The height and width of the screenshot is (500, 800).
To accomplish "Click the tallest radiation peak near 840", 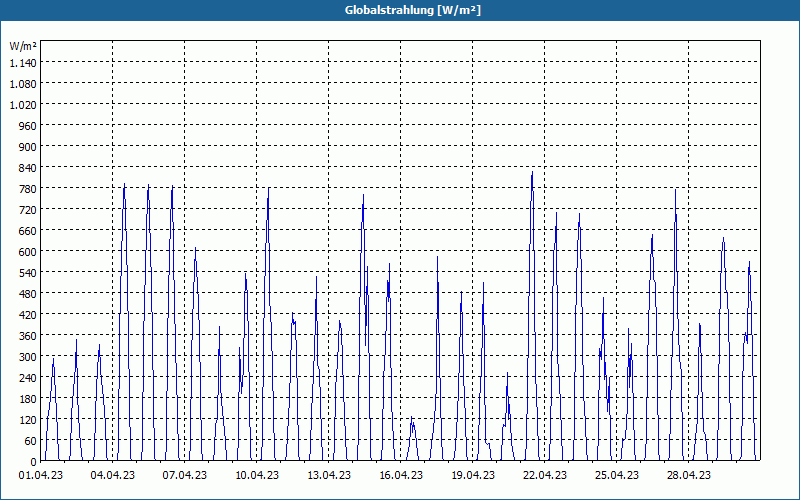I will click(532, 173).
